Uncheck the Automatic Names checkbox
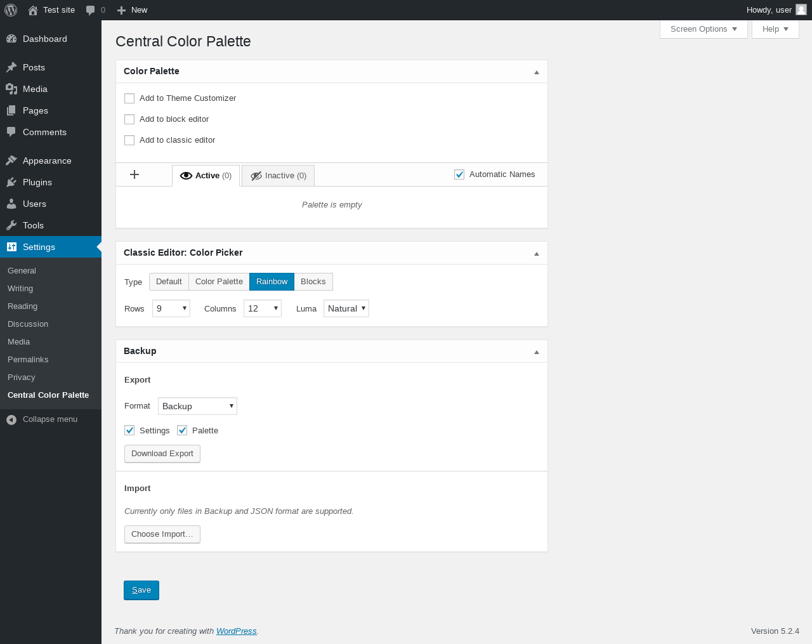 coord(459,174)
